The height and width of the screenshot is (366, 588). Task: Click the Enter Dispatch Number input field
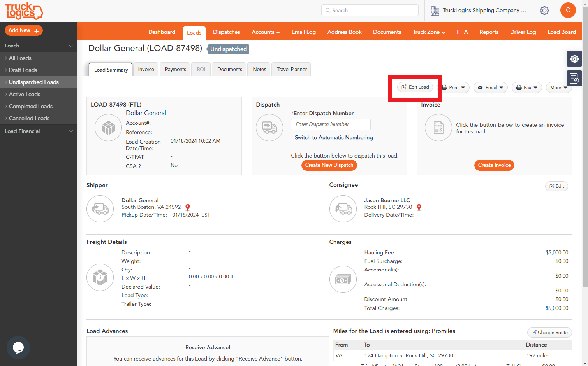click(x=331, y=124)
